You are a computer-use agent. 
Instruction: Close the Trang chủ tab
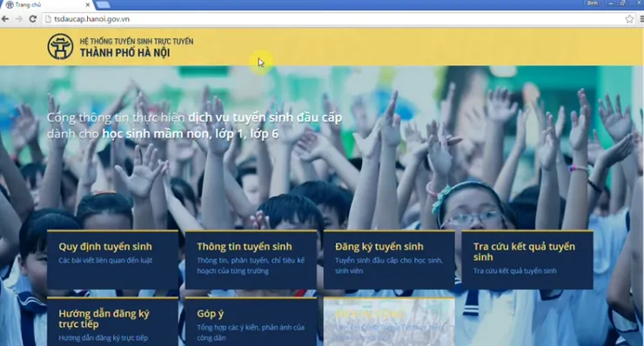88,5
